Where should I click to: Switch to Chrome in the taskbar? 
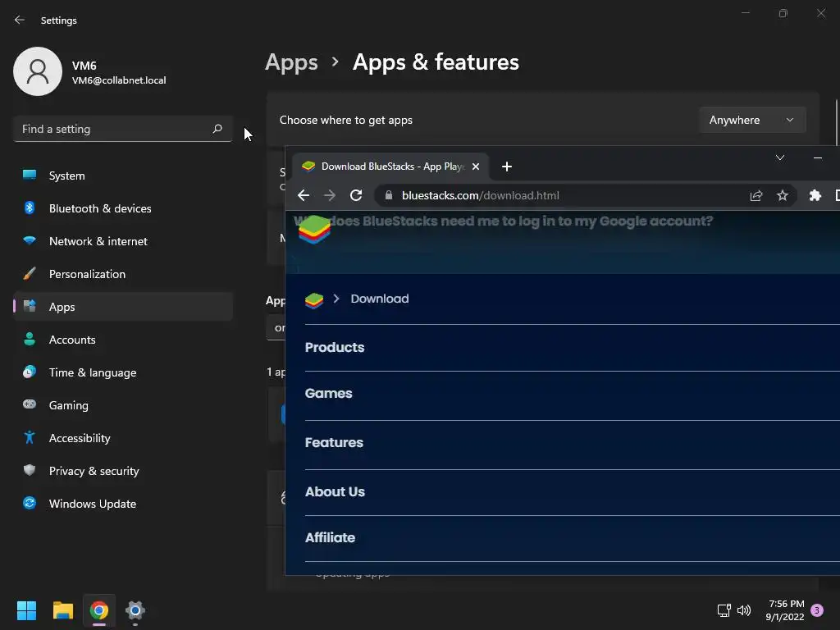click(x=99, y=610)
